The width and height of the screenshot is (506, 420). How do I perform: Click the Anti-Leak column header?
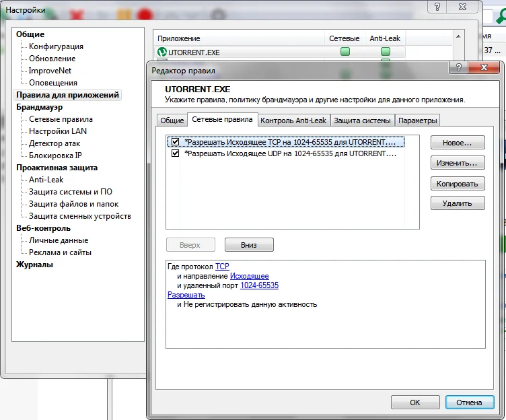click(385, 38)
